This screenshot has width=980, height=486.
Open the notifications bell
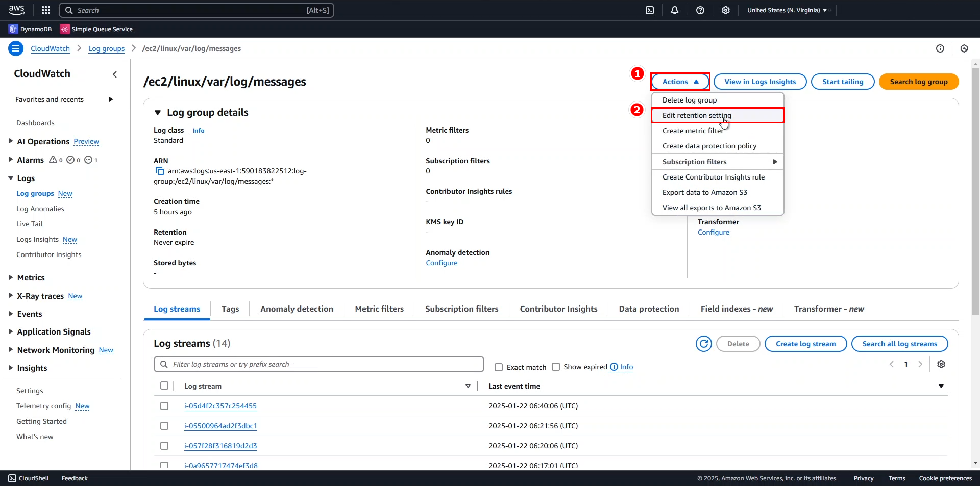pos(675,10)
